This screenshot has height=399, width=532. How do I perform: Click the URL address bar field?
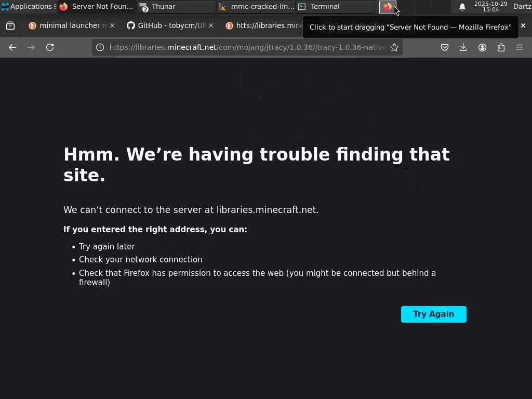247,47
